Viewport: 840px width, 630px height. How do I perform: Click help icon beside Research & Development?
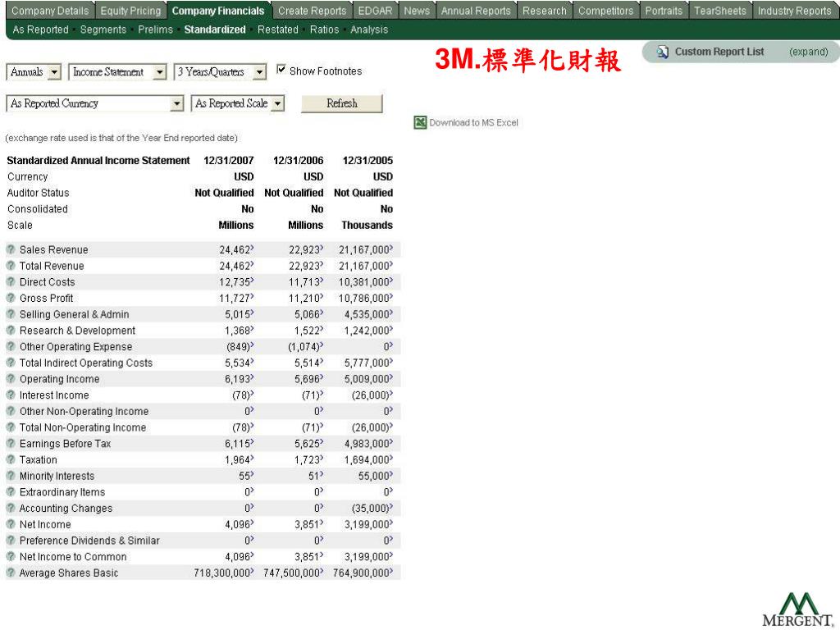pyautogui.click(x=10, y=330)
